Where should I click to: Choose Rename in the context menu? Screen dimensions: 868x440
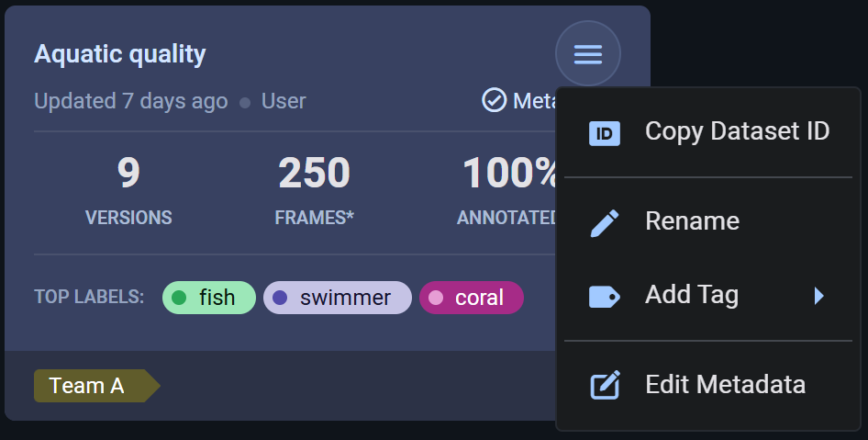tap(692, 221)
